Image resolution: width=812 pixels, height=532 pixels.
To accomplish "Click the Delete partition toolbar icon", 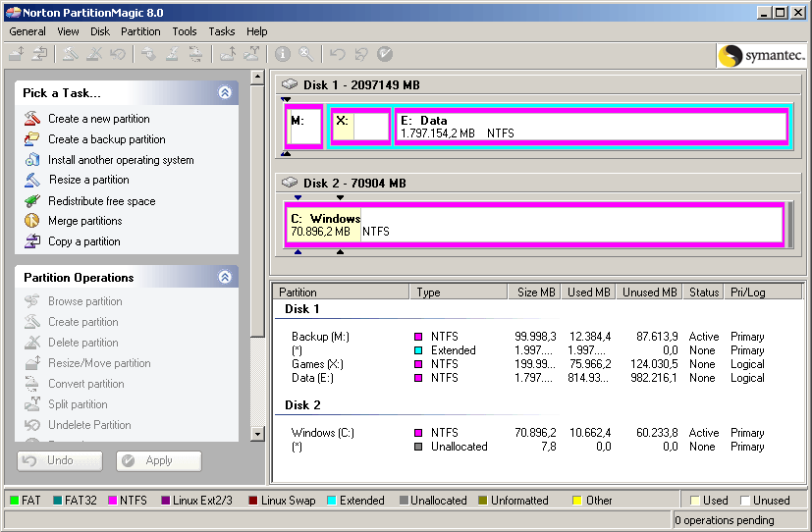I will [94, 54].
